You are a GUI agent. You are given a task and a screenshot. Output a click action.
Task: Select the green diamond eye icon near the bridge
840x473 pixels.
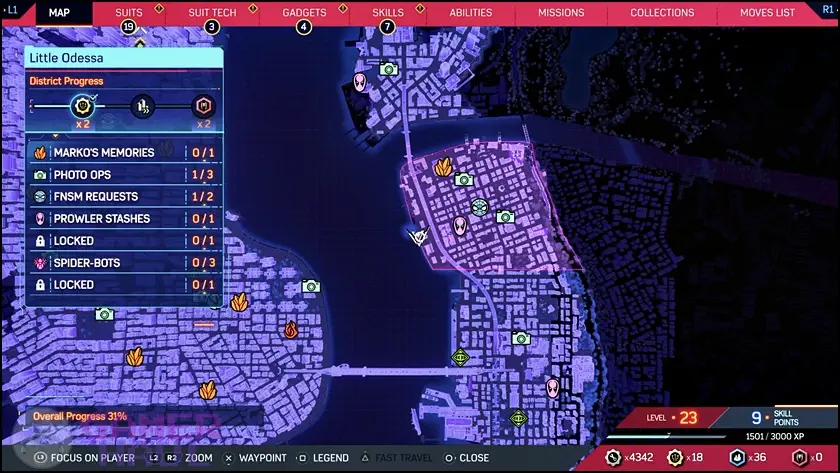(x=460, y=357)
